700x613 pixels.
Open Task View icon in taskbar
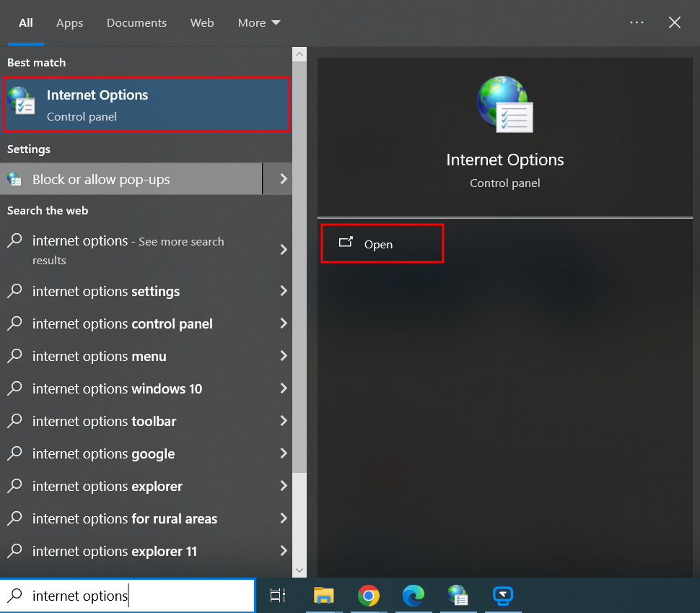click(277, 596)
